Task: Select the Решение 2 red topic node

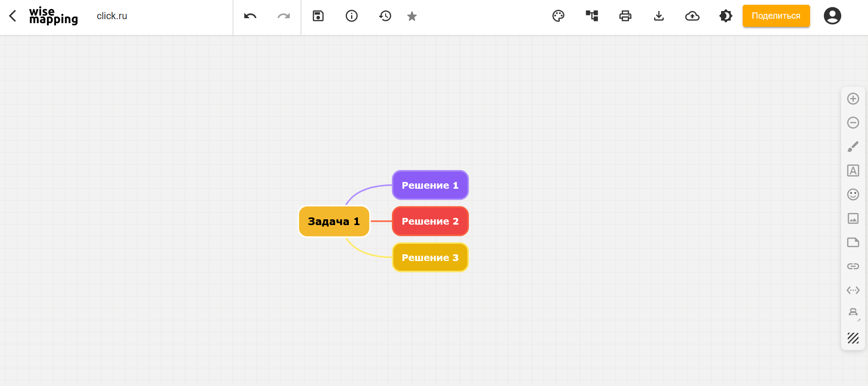Action: tap(430, 221)
